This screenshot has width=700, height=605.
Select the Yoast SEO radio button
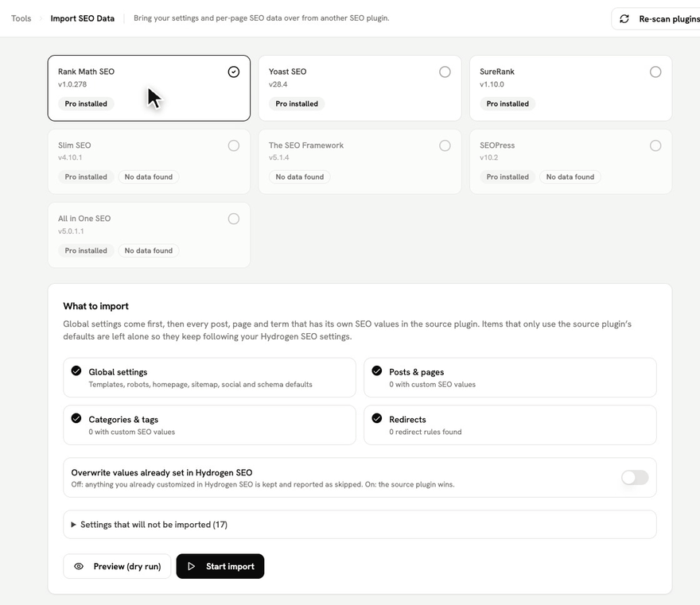click(445, 72)
